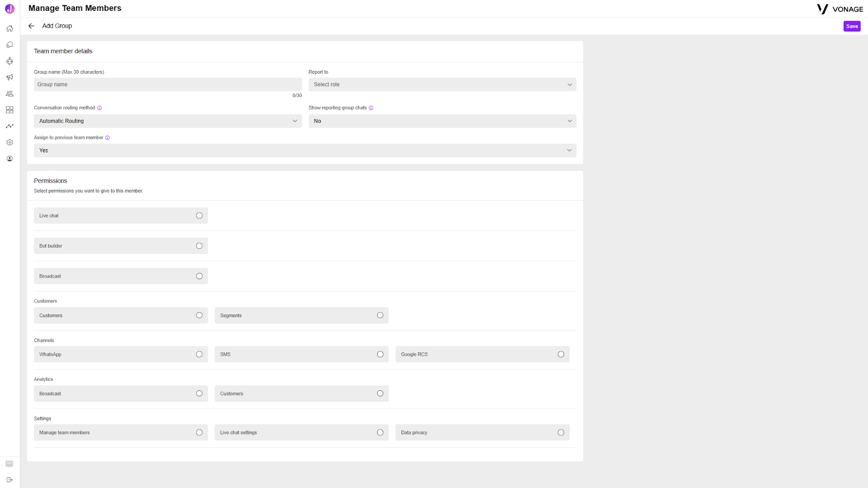
Task: Enable the Data privacy permission
Action: (561, 433)
